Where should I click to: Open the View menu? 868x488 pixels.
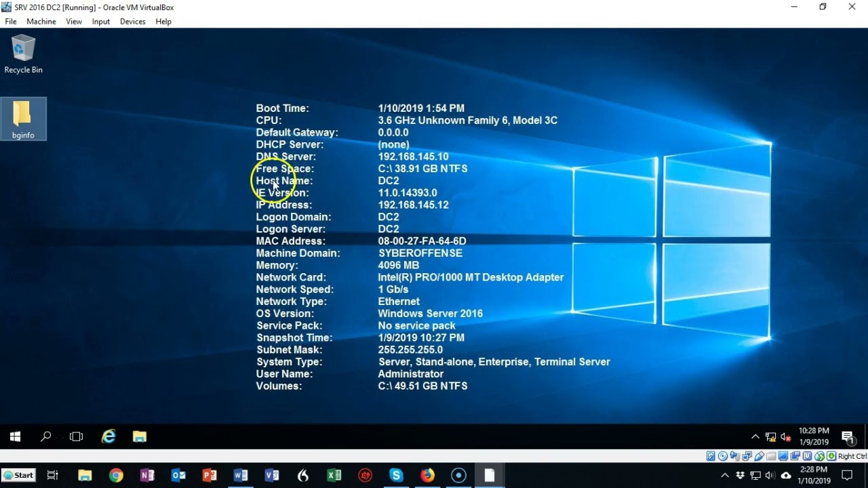pos(74,22)
